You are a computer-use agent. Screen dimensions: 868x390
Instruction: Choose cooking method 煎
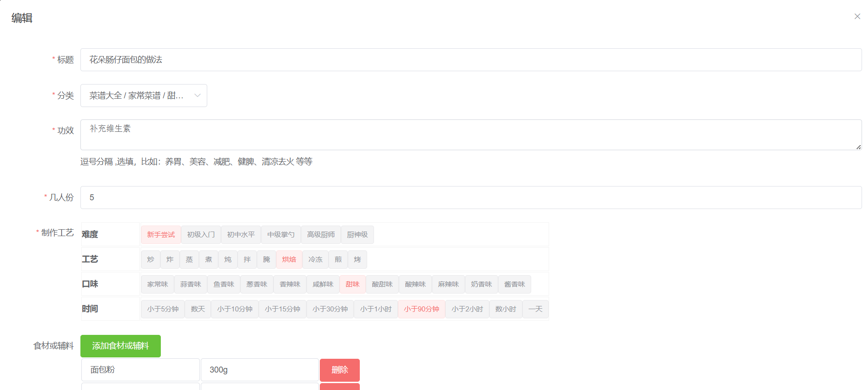pos(338,260)
